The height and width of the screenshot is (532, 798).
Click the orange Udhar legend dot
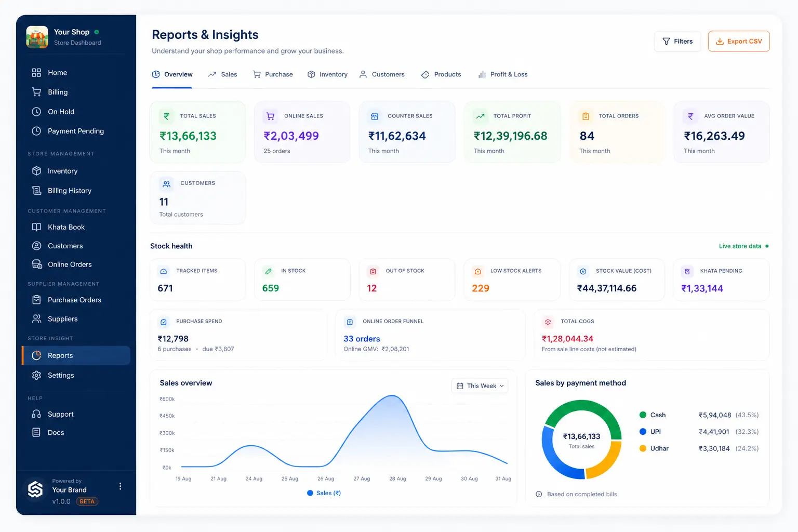point(643,448)
